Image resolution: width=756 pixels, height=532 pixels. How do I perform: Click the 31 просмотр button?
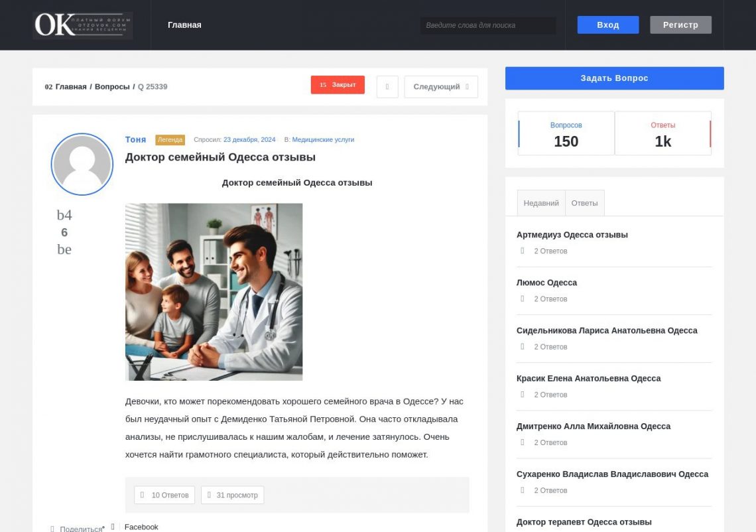coord(232,496)
